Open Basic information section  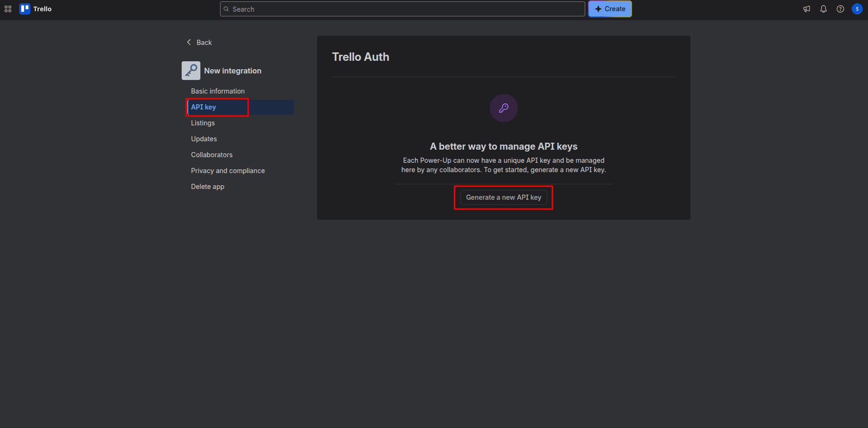pos(218,91)
